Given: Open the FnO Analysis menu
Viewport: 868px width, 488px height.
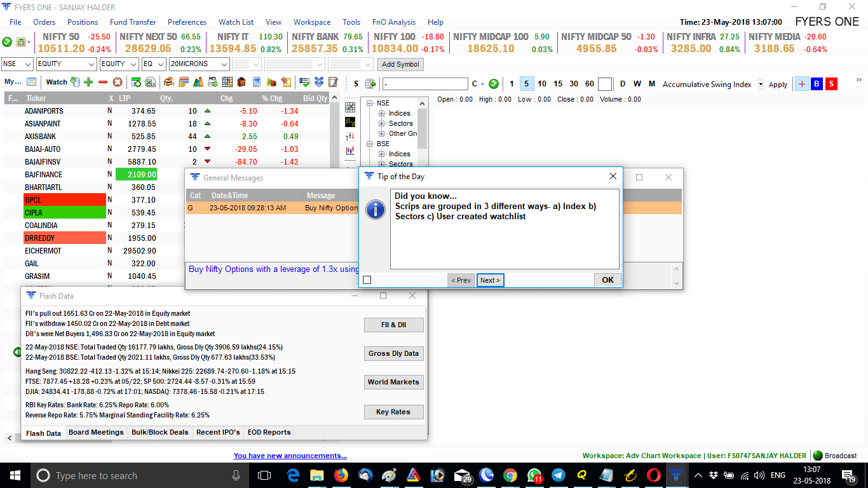Looking at the screenshot, I should pyautogui.click(x=394, y=22).
